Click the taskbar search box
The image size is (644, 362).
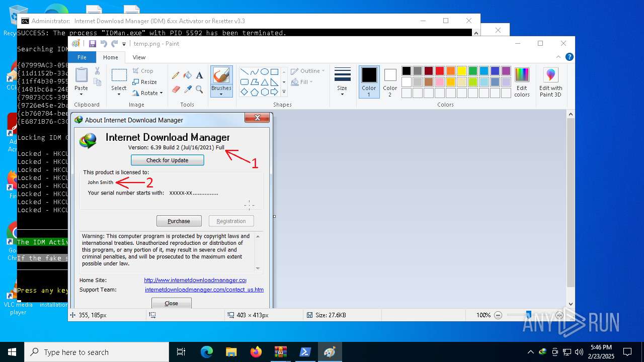click(97, 352)
